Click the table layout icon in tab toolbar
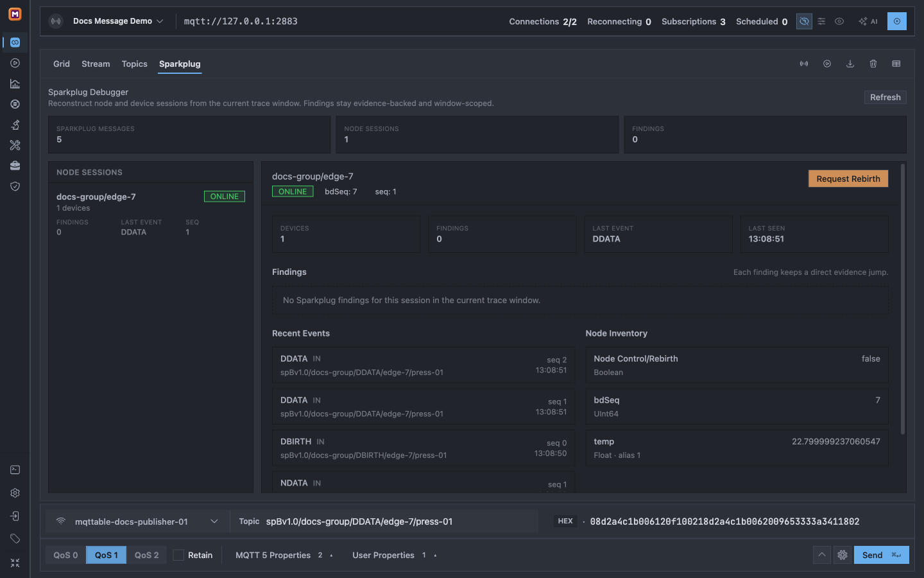This screenshot has height=578, width=924. coord(896,64)
